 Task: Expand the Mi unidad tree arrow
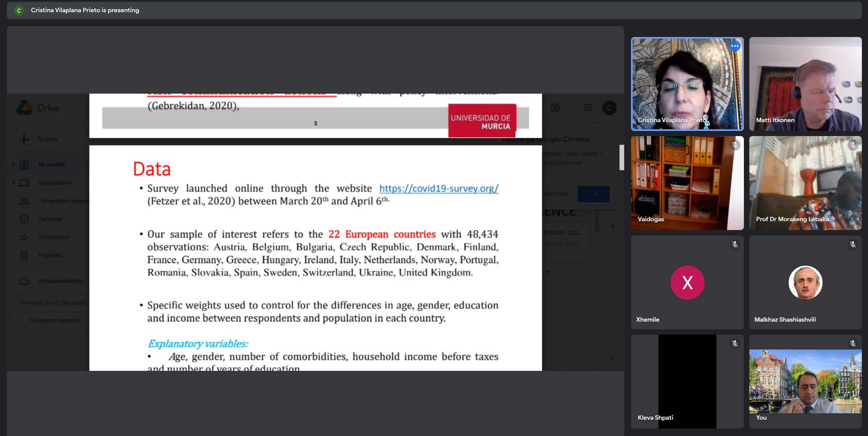pos(14,165)
